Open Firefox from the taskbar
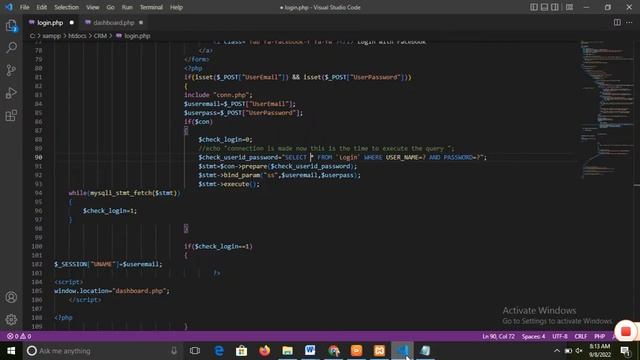 coord(264,351)
